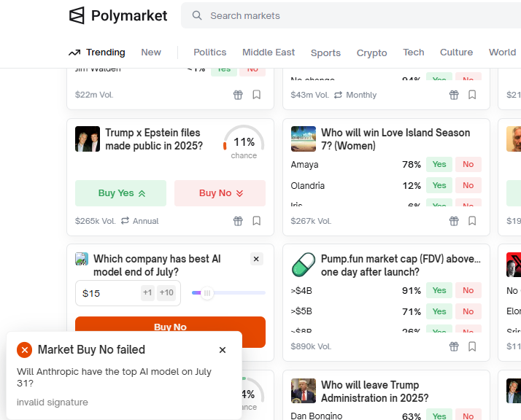
Task: Click Annual recurrence icon on Epstein card
Action: pyautogui.click(x=125, y=221)
